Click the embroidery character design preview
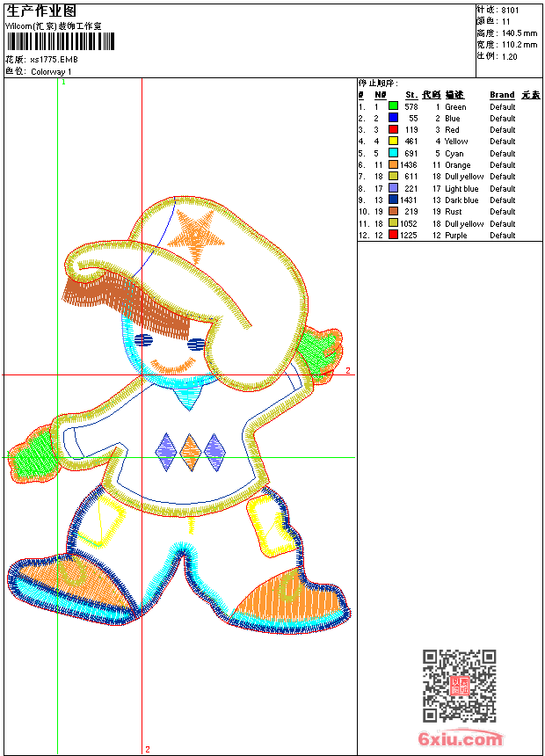Viewport: 545px width, 756px height. click(178, 415)
